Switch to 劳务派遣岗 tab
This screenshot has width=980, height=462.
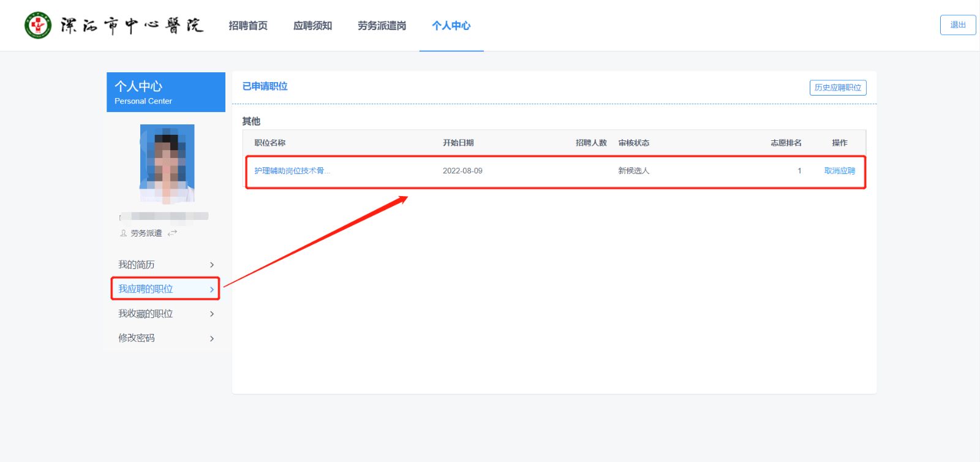tap(382, 26)
